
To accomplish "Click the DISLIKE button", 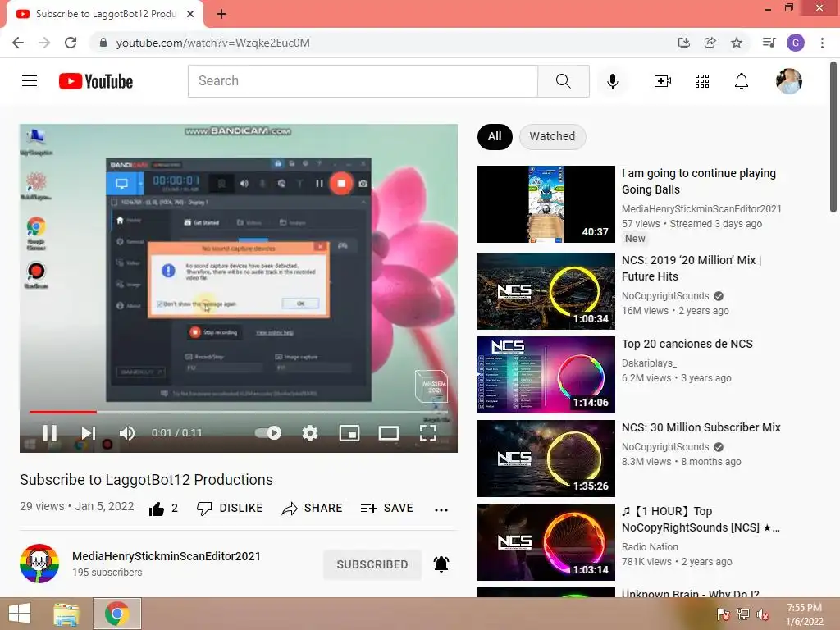I will [x=230, y=509].
